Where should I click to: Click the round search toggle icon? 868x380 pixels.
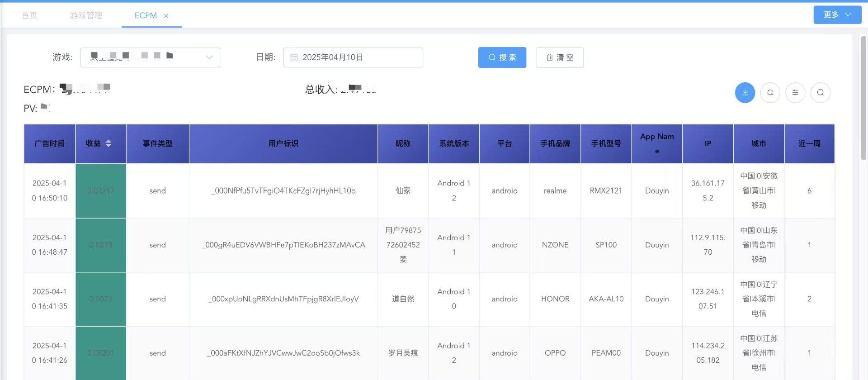tap(820, 93)
